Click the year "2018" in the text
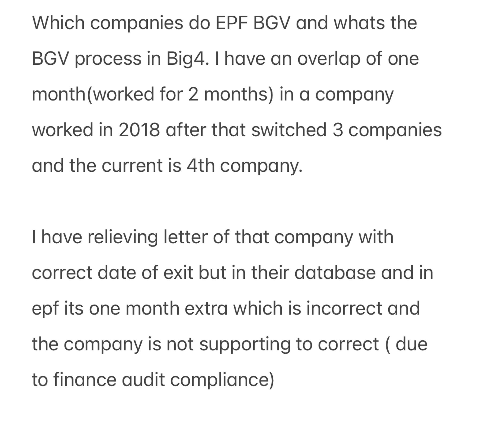480x448 pixels. [x=139, y=130]
